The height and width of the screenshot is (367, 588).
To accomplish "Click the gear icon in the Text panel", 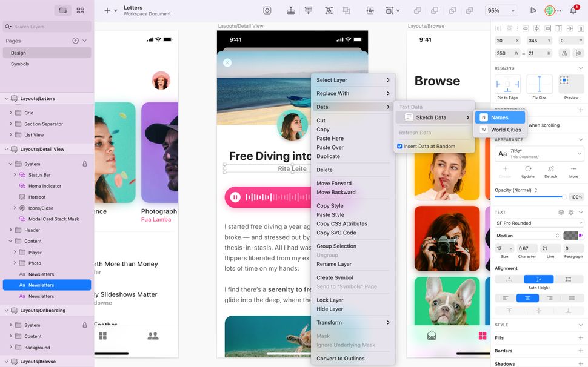I will 570,212.
